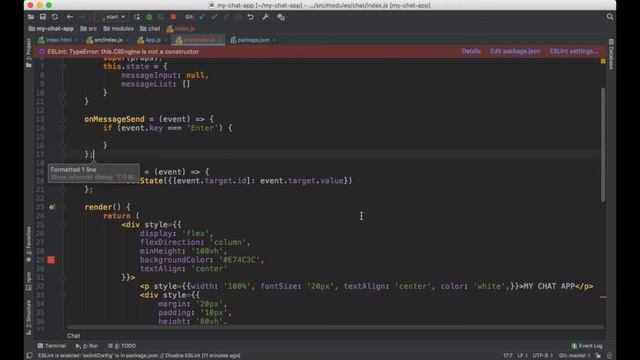Click the override gutter icon next to render()
Screen dimensions: 640x360
pos(51,207)
